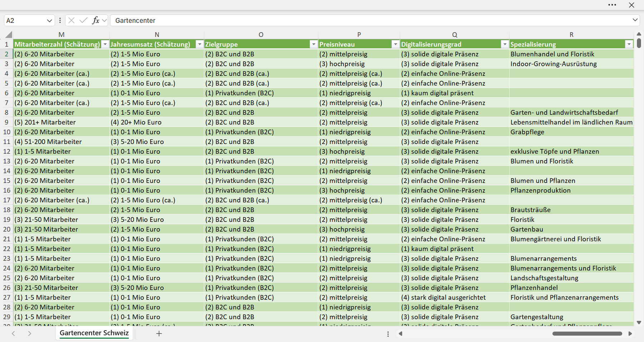
Task: Select the Gartencenter Schweiz sheet tab
Action: [94, 333]
